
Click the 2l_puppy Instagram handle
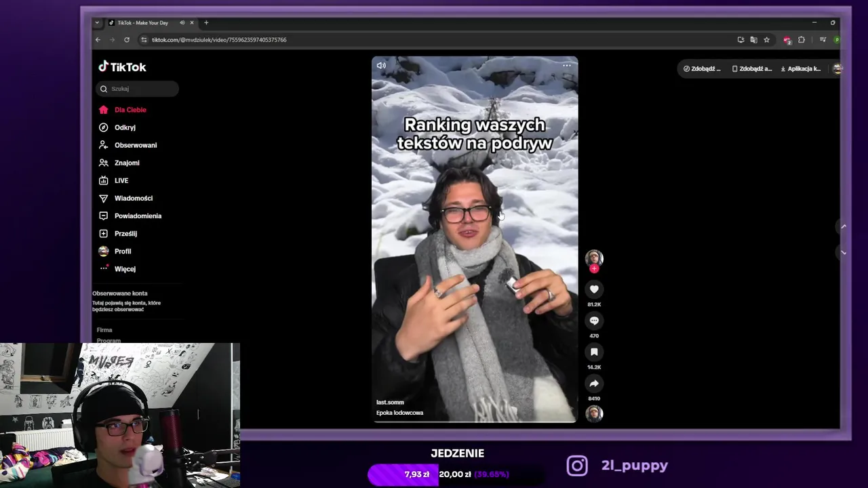pos(635,466)
